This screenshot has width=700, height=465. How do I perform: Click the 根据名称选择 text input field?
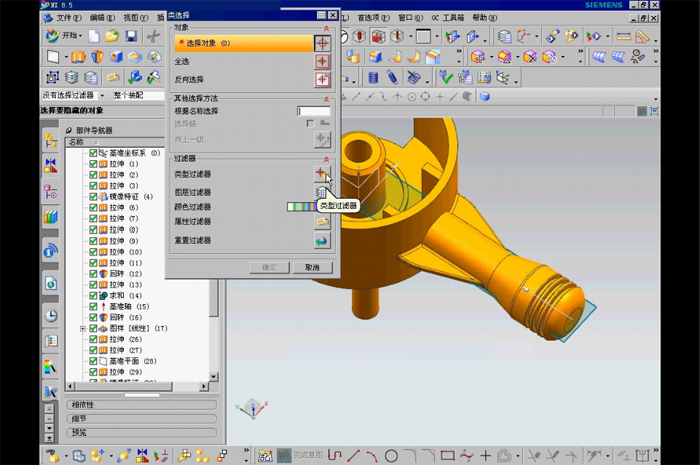(313, 111)
